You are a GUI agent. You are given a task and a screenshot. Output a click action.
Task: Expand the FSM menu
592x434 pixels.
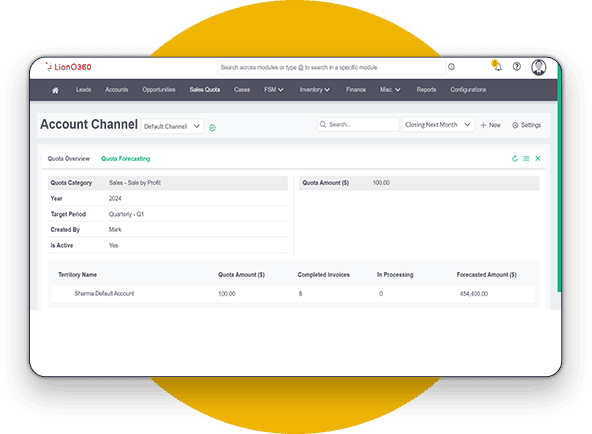[x=274, y=90]
